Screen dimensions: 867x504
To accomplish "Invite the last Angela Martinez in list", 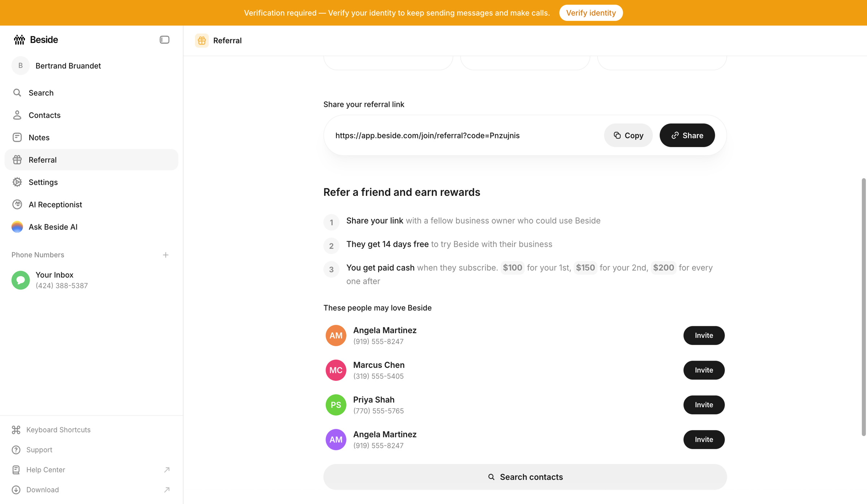I will click(x=704, y=439).
